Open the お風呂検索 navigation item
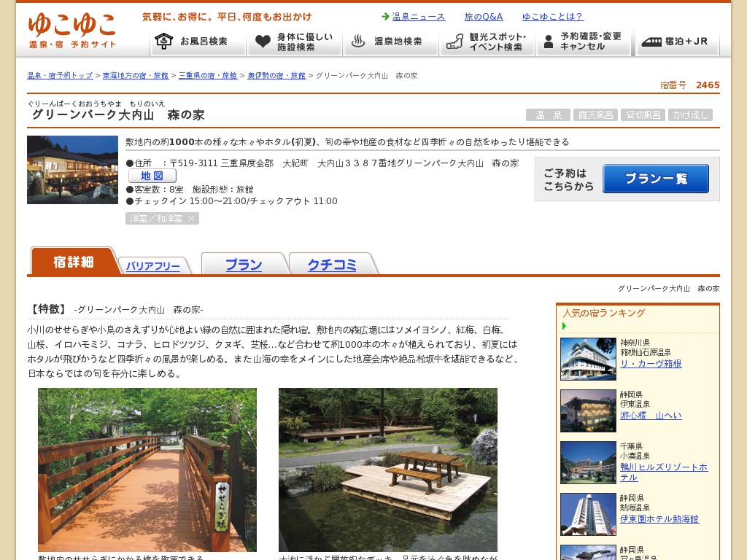Screen dimensions: 747x560 click(x=198, y=42)
